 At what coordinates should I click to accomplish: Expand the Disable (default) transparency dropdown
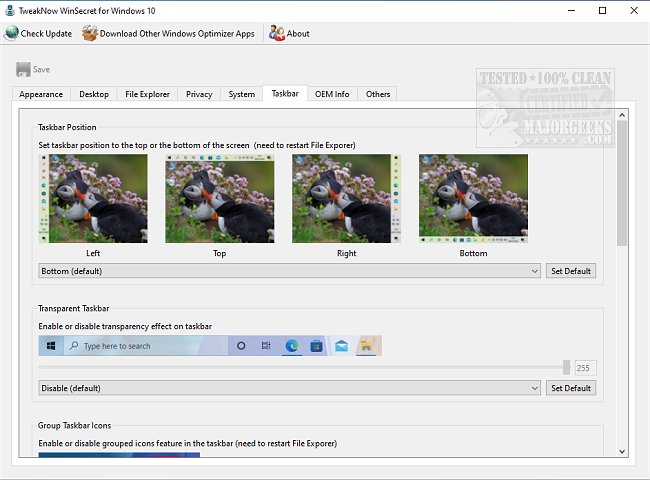click(x=289, y=388)
